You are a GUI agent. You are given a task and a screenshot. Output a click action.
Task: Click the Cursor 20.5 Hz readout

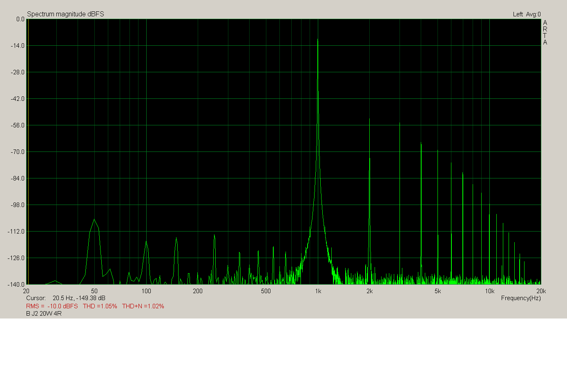point(66,298)
